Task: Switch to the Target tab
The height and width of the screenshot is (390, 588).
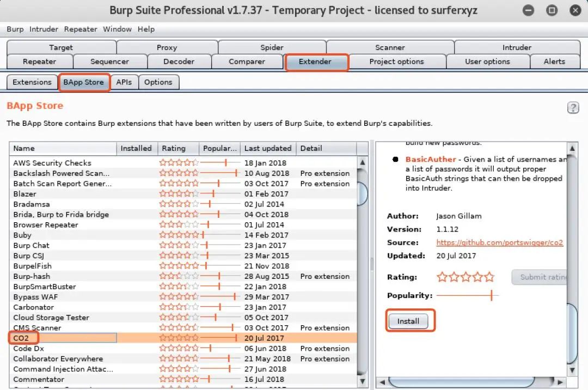Action: [x=61, y=47]
